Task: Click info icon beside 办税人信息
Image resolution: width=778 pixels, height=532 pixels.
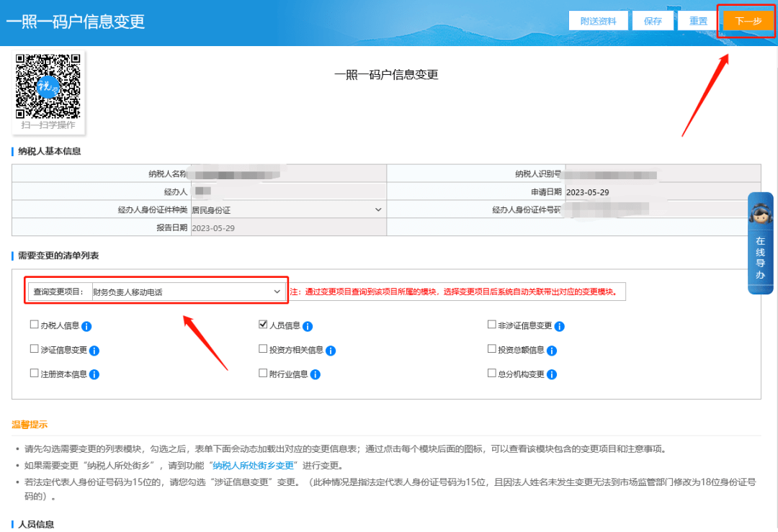Action: [86, 326]
